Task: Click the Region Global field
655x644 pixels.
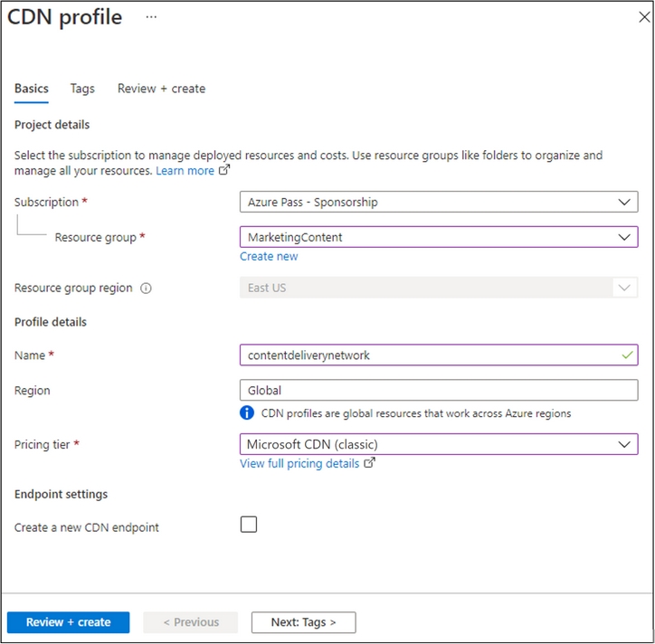Action: (439, 390)
